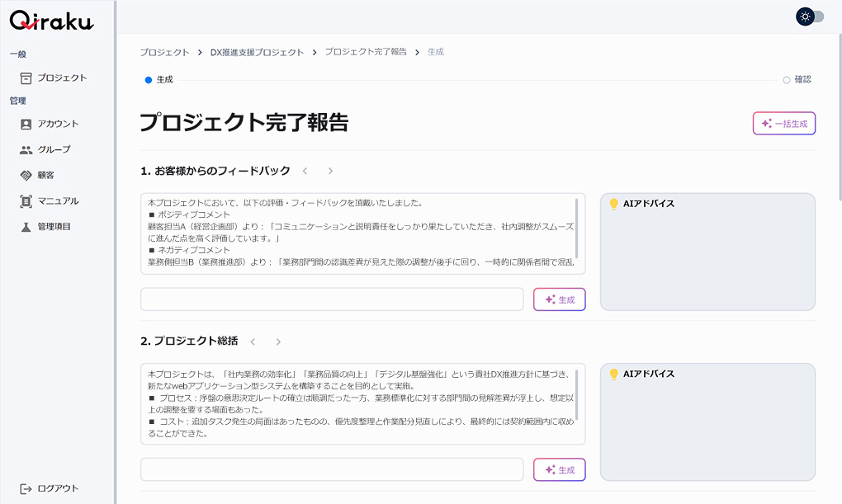
Task: Click the prompt input under プロジェクト総括
Action: (x=332, y=469)
